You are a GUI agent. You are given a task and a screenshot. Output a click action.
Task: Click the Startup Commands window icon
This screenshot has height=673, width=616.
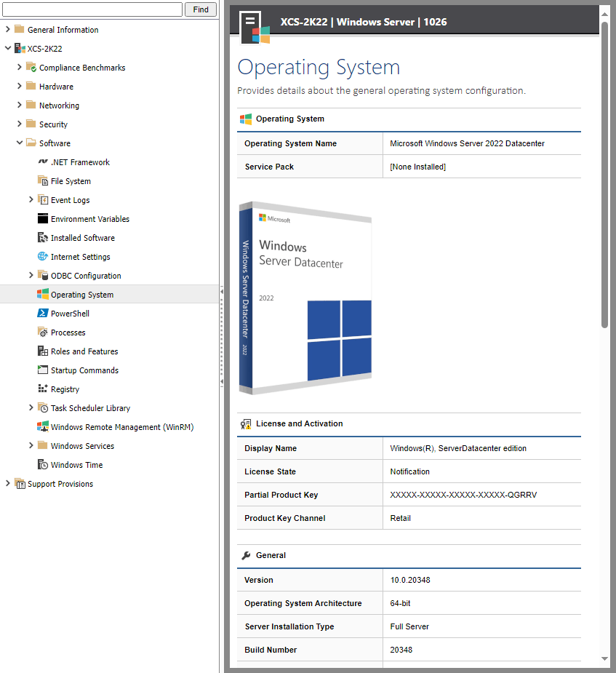click(43, 370)
